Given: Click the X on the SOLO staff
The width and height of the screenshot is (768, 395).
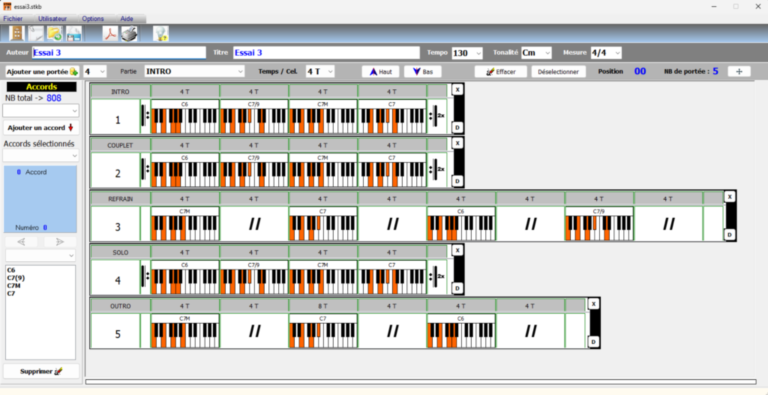Looking at the screenshot, I should point(457,250).
